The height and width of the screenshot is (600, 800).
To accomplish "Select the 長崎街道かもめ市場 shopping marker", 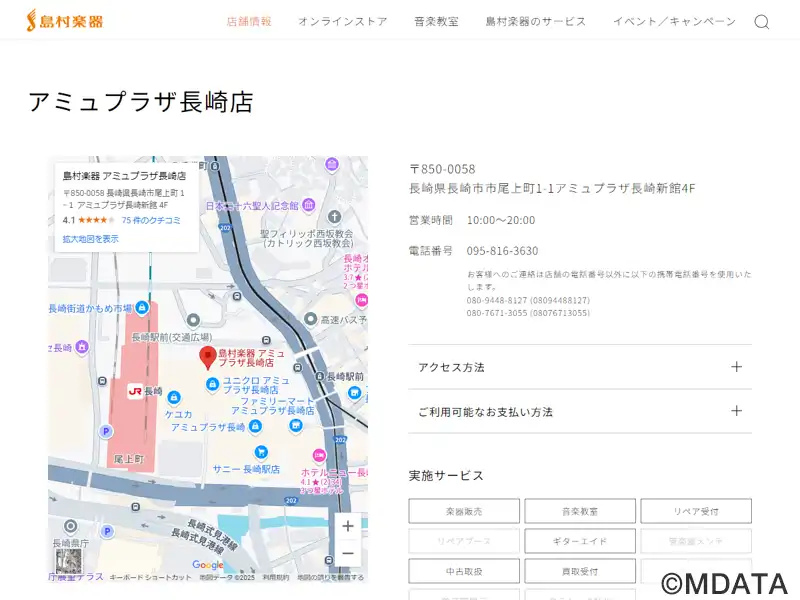I will 142,308.
